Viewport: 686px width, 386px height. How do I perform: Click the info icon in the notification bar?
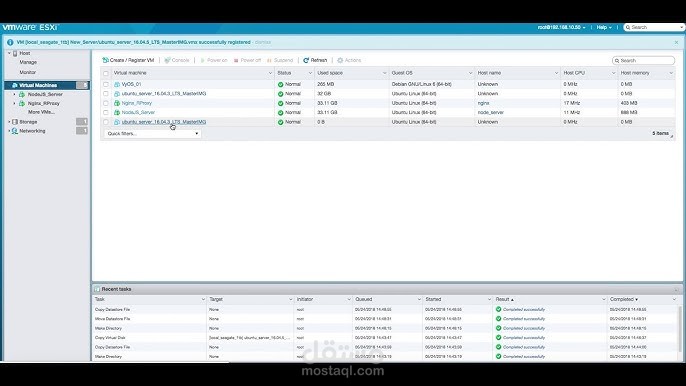tap(10, 42)
